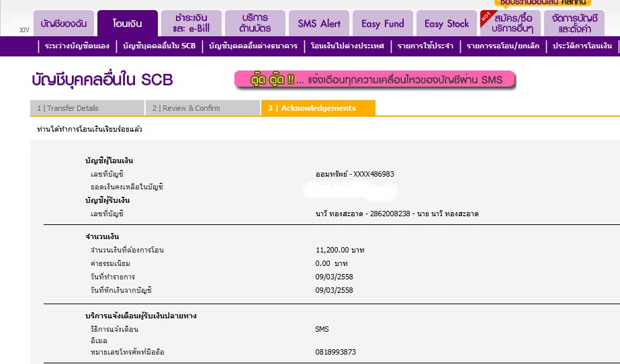The image size is (620, 364).
Task: Select the โอนเงิน main tab
Action: [128, 24]
